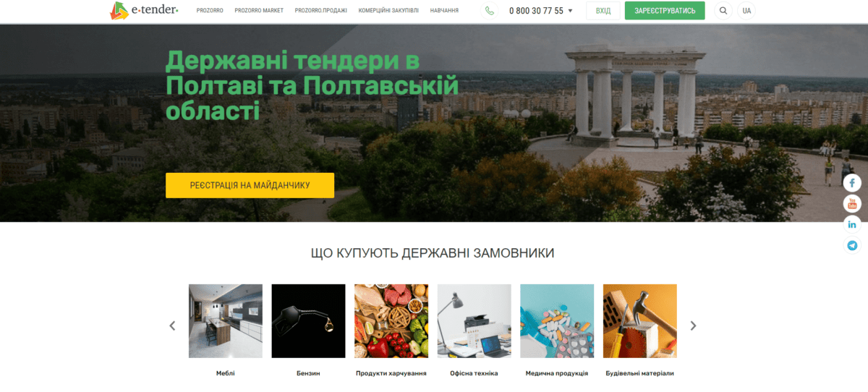Viewport: 868px width, 392px height.
Task: Open the Telegram social icon
Action: pos(853,245)
